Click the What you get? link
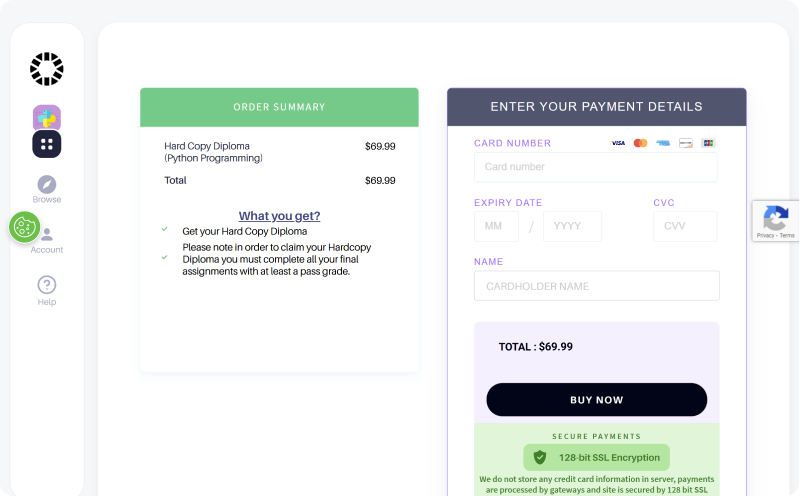Viewport: 800px width, 496px height. pos(280,216)
